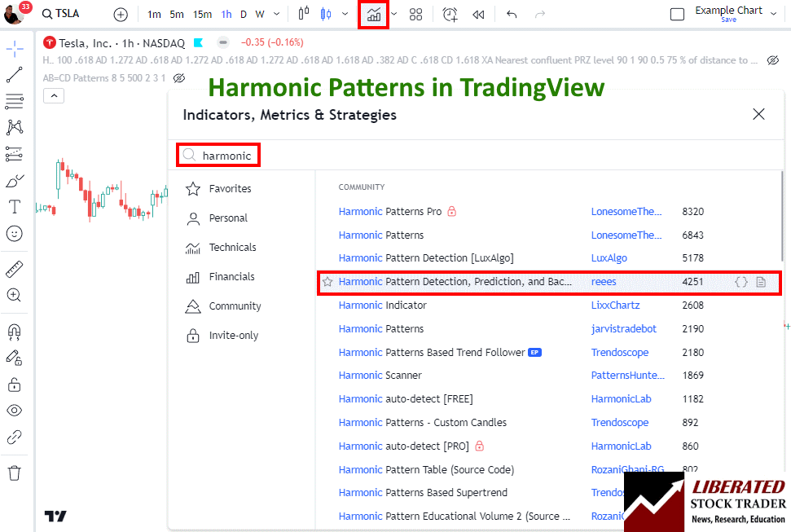Favorite the Harmonic Pattern Detection, Prediction script

point(327,281)
